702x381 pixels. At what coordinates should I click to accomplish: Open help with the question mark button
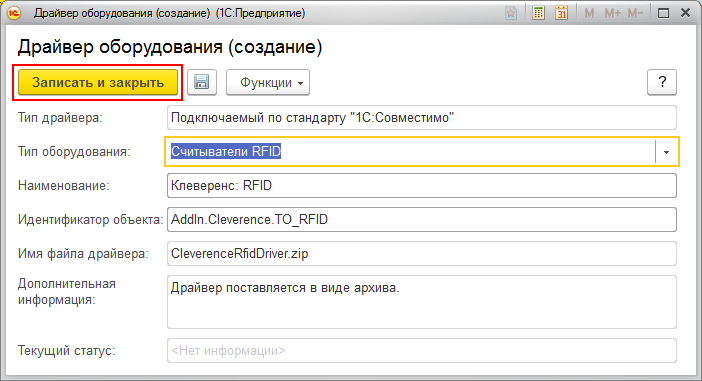662,82
